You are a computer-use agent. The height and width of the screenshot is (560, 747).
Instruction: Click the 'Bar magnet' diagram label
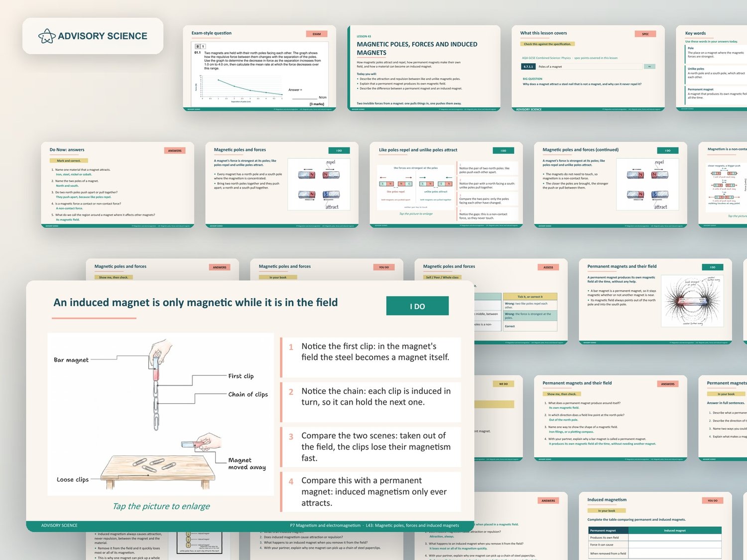(x=71, y=360)
